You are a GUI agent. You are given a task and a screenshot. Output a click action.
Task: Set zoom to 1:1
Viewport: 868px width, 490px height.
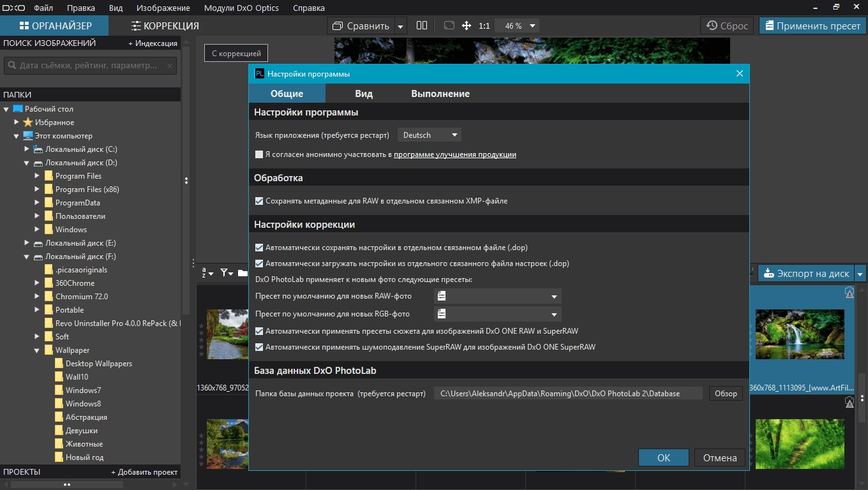484,26
